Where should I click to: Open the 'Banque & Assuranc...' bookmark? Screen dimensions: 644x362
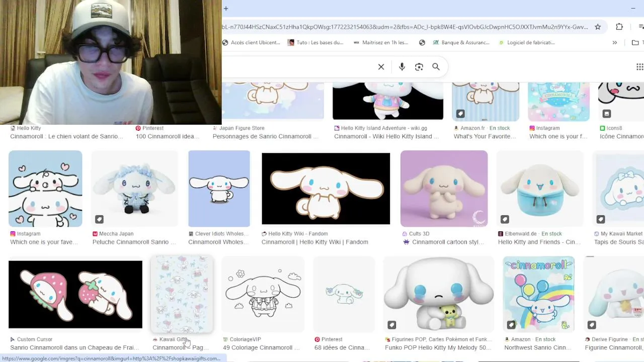pyautogui.click(x=461, y=43)
